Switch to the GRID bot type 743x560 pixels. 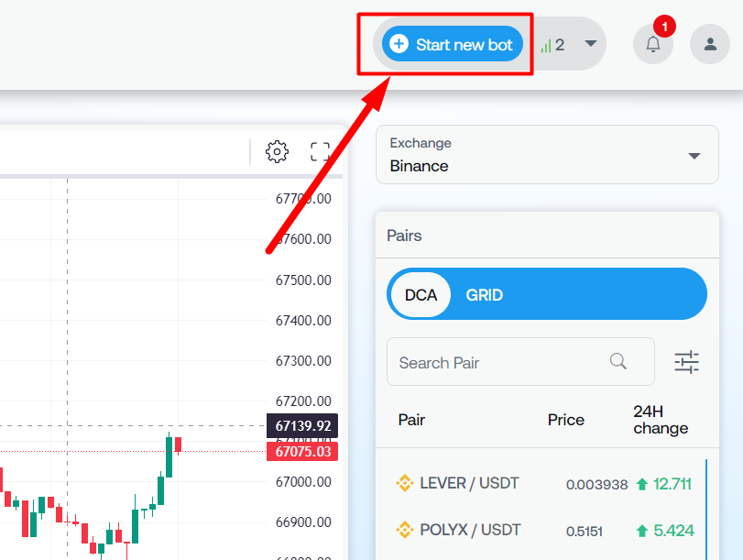(x=485, y=295)
